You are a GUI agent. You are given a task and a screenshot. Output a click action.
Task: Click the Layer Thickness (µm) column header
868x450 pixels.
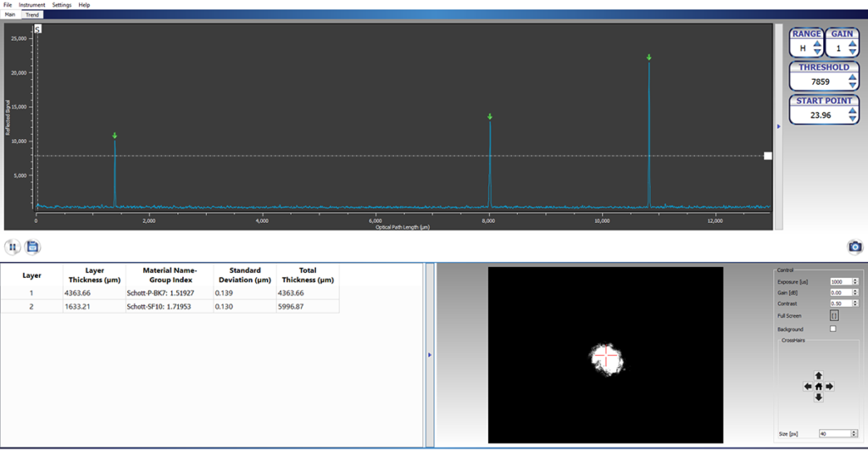click(x=95, y=275)
